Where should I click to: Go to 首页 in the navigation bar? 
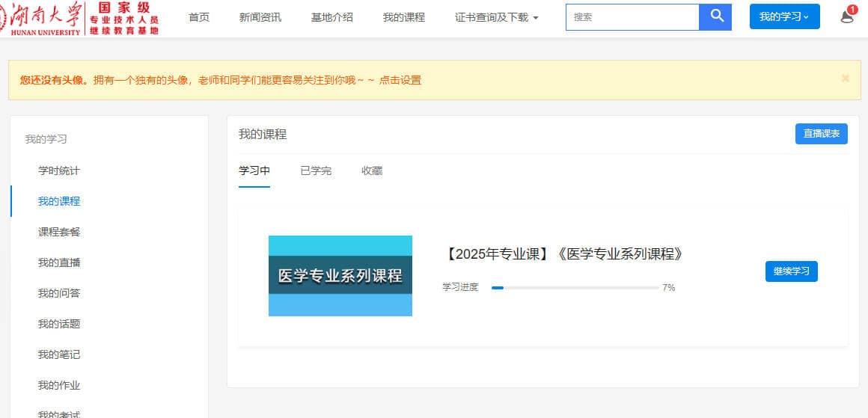tap(199, 17)
